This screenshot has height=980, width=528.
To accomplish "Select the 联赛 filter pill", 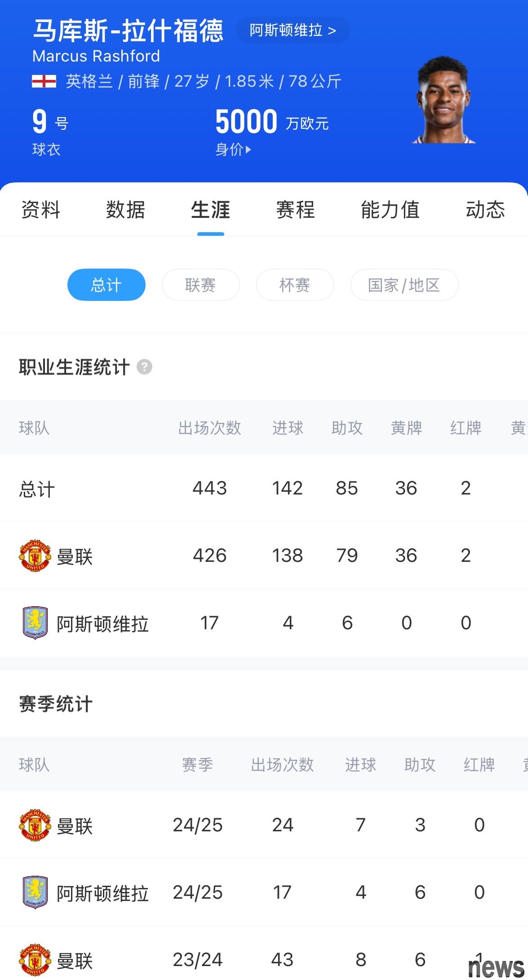I will (x=200, y=285).
